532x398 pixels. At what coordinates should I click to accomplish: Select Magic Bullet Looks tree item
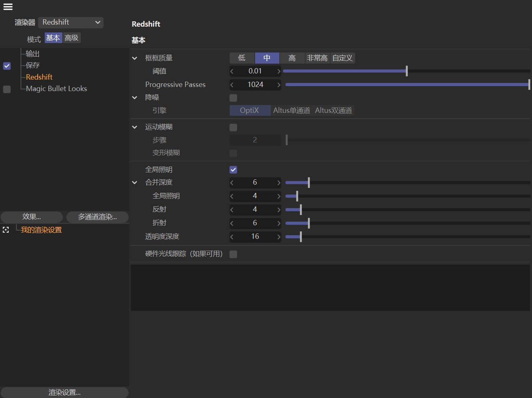pos(56,89)
